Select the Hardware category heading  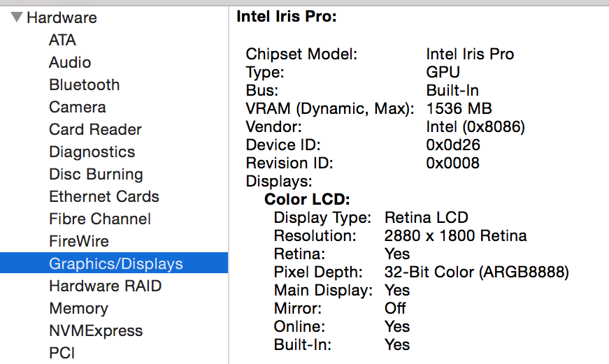click(62, 17)
